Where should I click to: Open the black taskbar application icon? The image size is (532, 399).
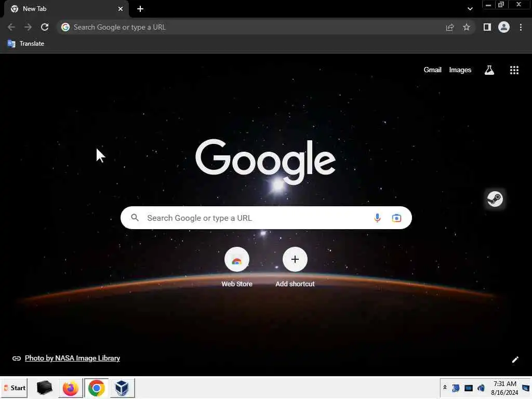point(45,388)
